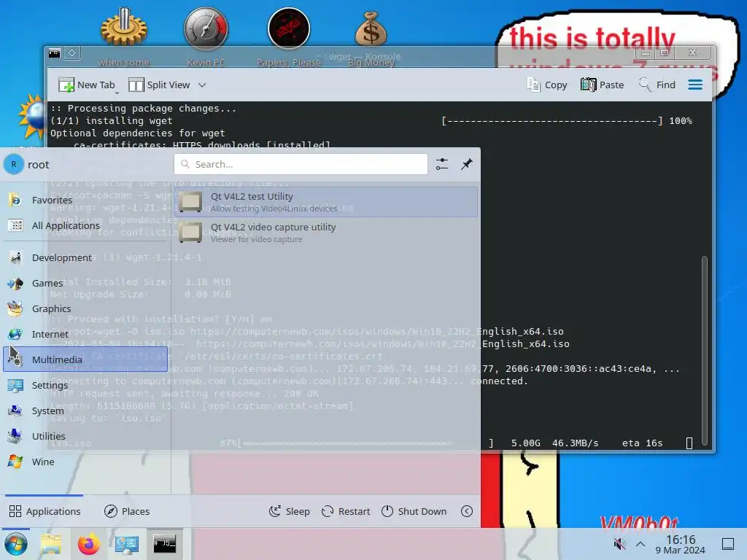
Task: Open the Settings category
Action: pyautogui.click(x=86, y=385)
